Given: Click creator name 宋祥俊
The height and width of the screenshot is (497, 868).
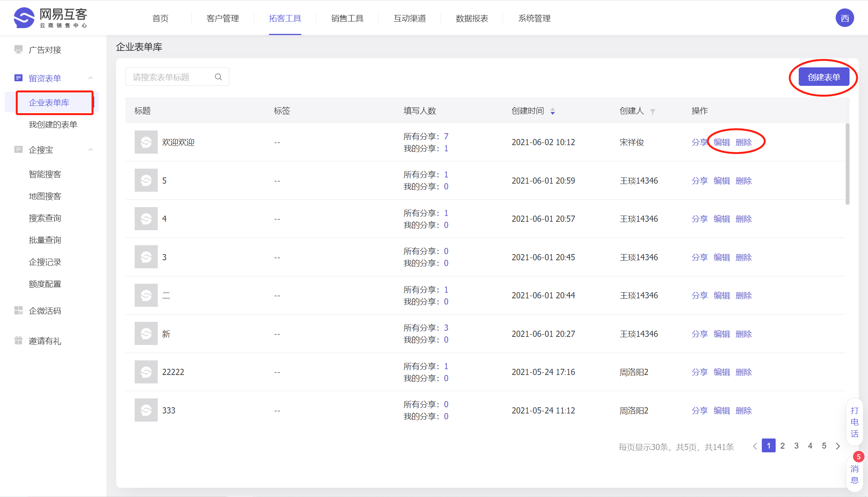Looking at the screenshot, I should [632, 142].
